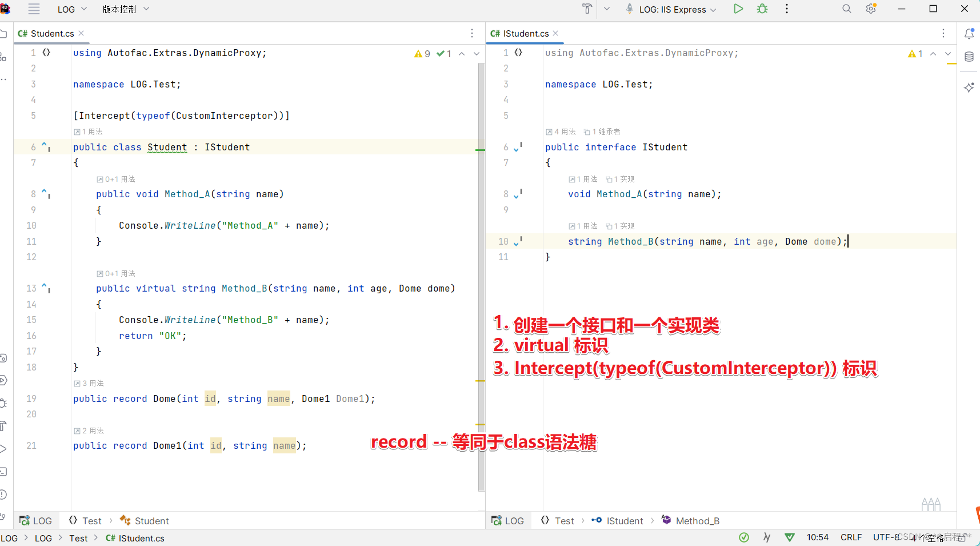Click the '2 用法' code lens above Dome1 record
This screenshot has width=980, height=546.
coord(89,431)
